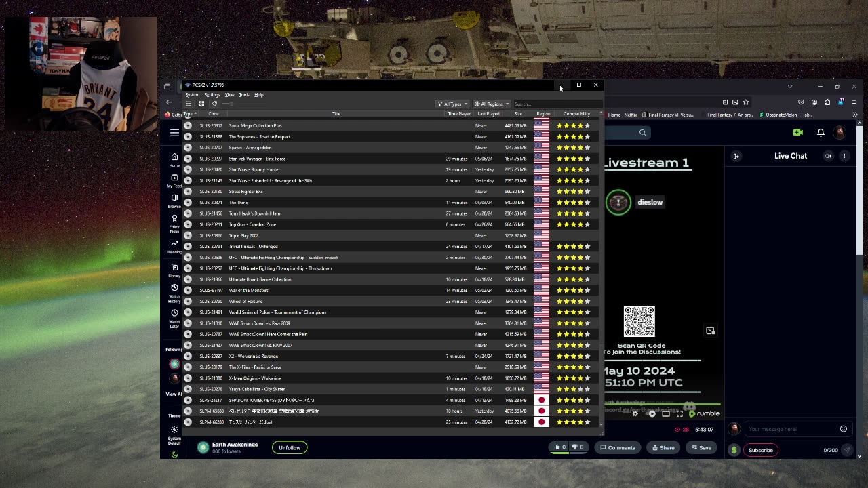Screen dimensions: 868x488
Task: Sort games by the Size column header
Action: pyautogui.click(x=518, y=114)
